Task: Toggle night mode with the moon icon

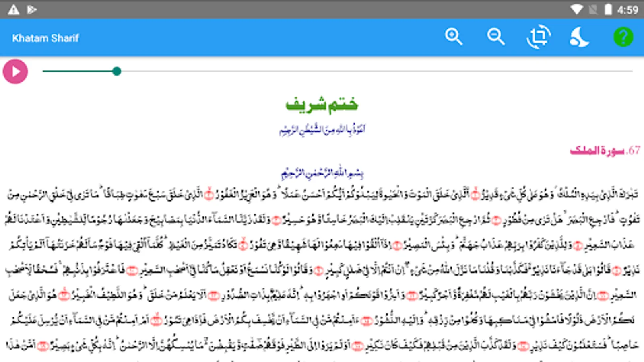Action: coord(580,37)
